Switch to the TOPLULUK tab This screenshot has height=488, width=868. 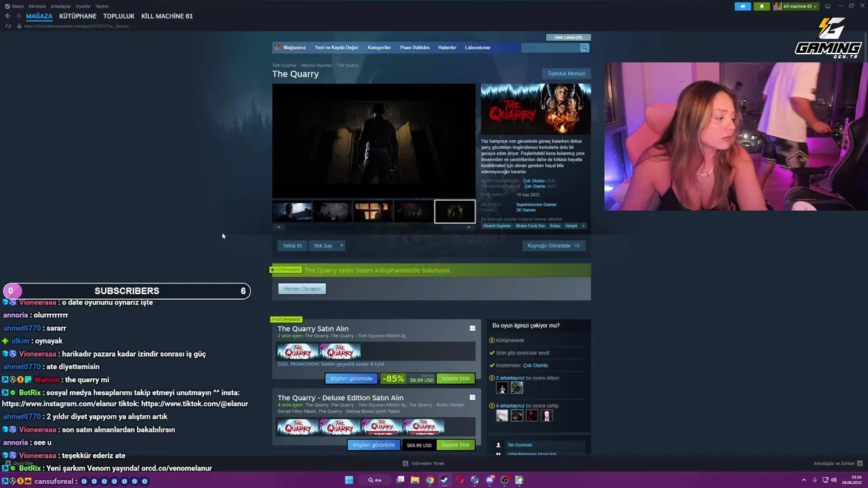coord(119,16)
